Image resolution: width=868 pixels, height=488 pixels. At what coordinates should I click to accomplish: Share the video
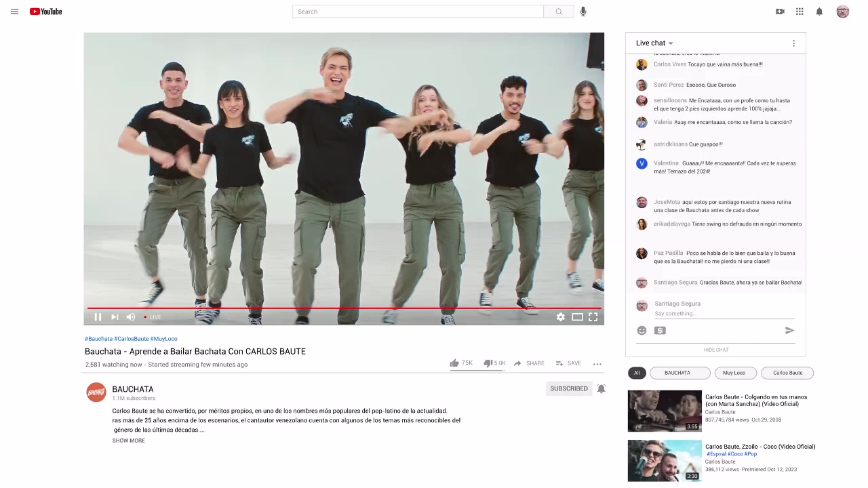529,363
